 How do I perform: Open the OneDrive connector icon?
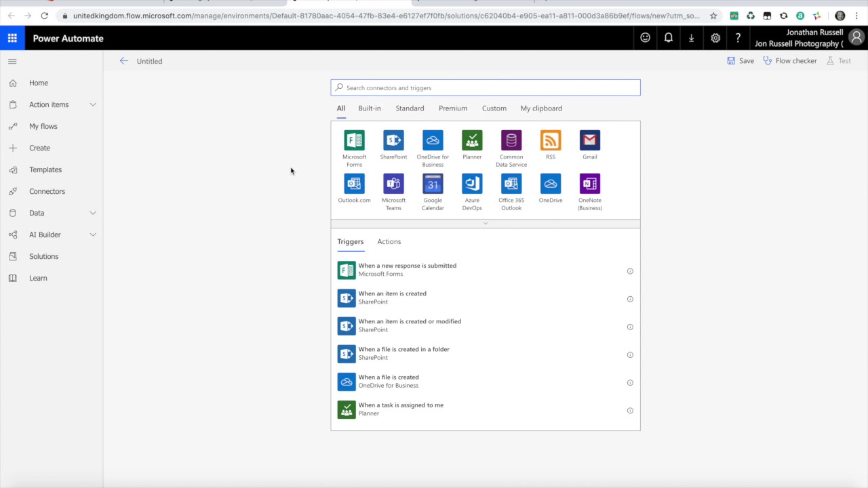pyautogui.click(x=551, y=184)
